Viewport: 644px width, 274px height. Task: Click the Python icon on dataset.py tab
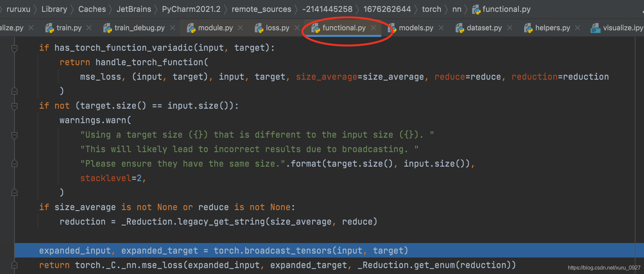[x=460, y=28]
